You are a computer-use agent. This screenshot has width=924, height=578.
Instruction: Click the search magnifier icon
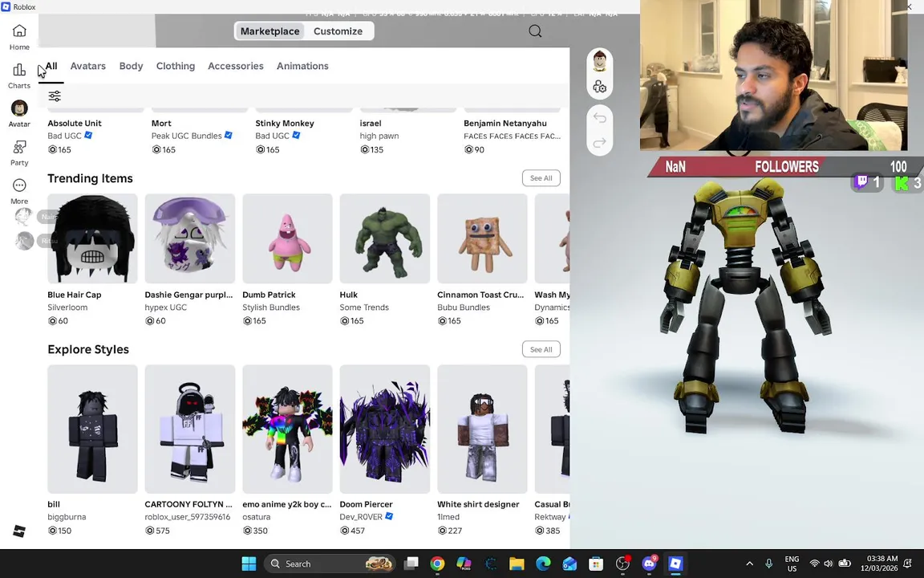[535, 31]
